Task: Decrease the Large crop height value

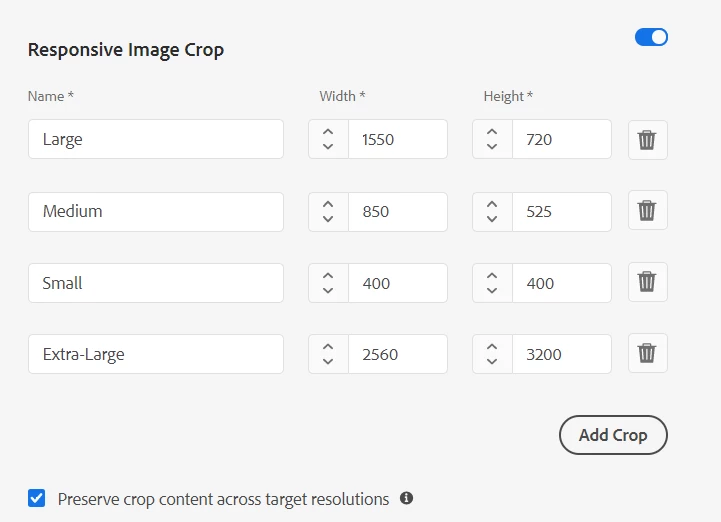Action: click(492, 147)
